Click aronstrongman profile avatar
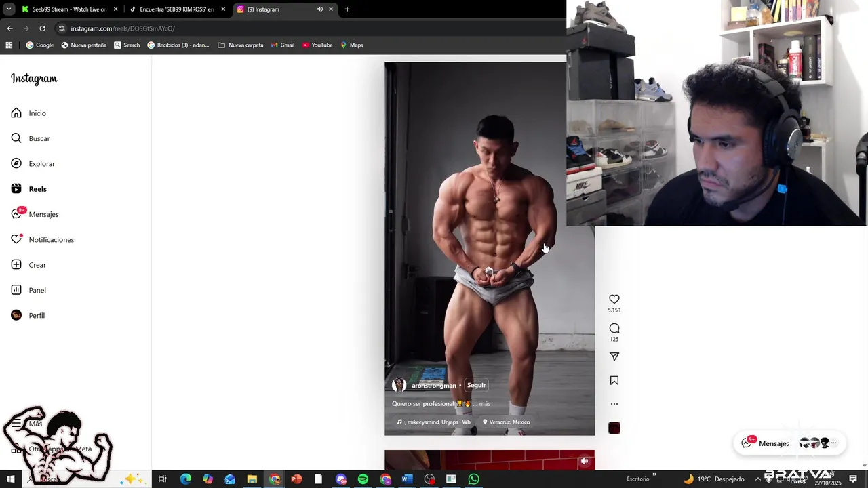868x488 pixels. point(399,385)
